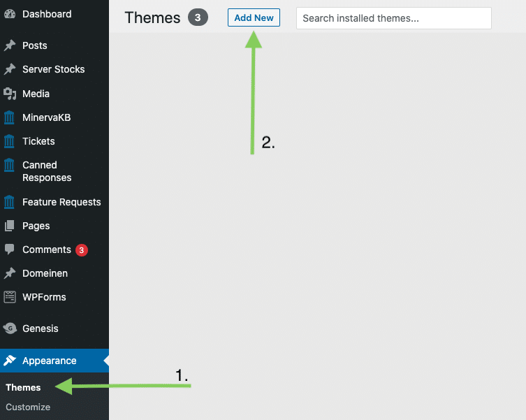Click the Genesis logo icon
526x420 pixels.
click(x=10, y=328)
